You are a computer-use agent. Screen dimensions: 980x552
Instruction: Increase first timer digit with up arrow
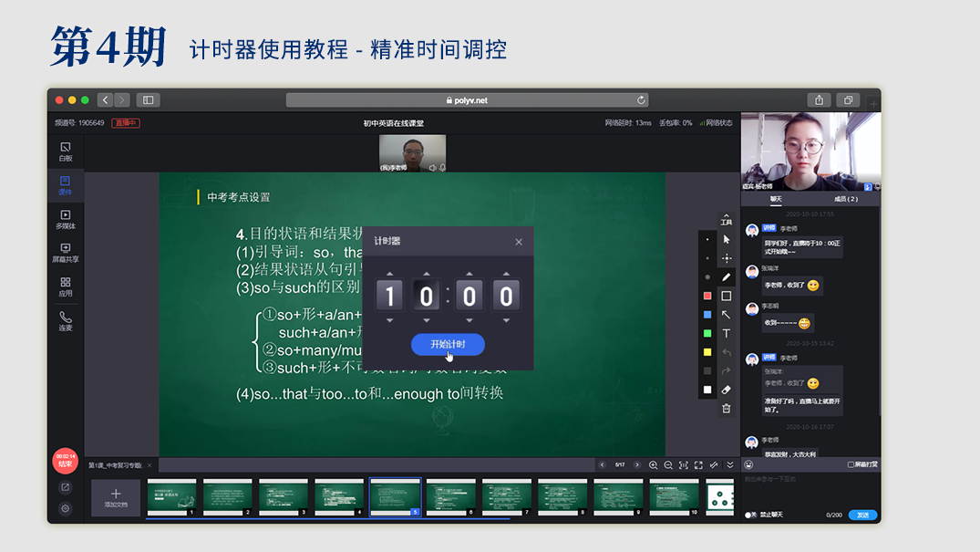[x=390, y=274]
